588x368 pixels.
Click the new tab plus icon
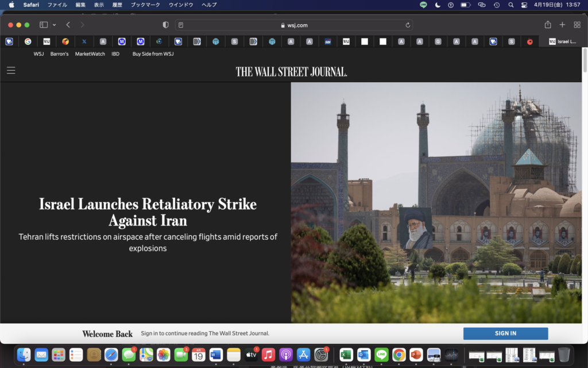click(x=562, y=25)
